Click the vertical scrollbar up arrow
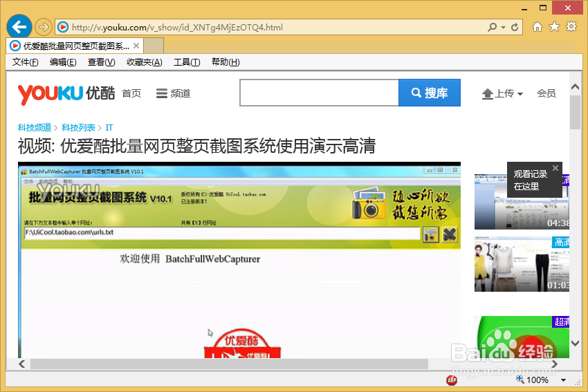 (x=575, y=87)
